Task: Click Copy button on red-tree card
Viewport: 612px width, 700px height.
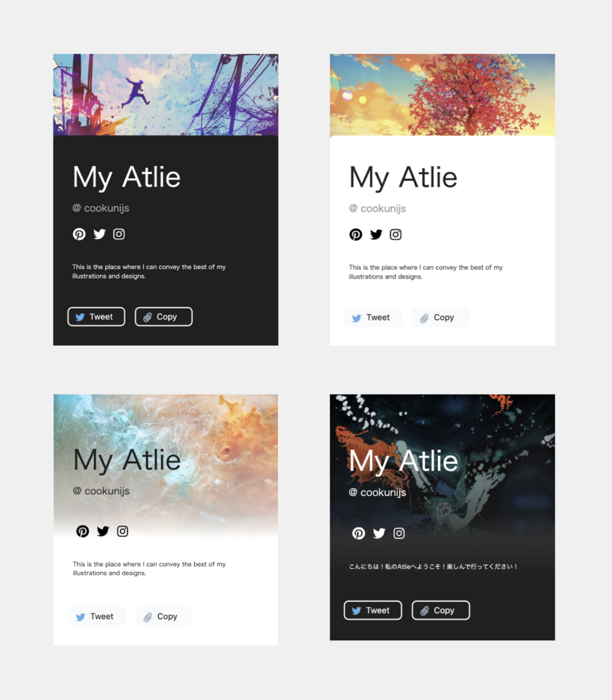Action: pos(440,318)
